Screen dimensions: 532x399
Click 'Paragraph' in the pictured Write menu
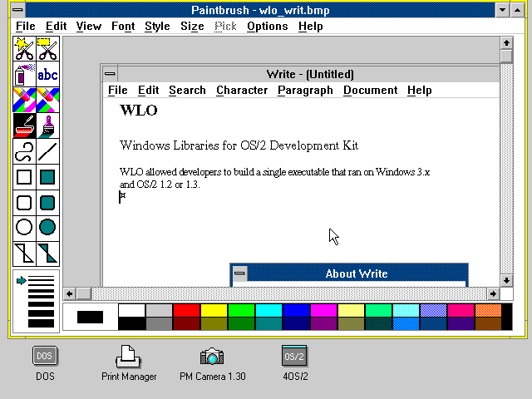pyautogui.click(x=305, y=91)
